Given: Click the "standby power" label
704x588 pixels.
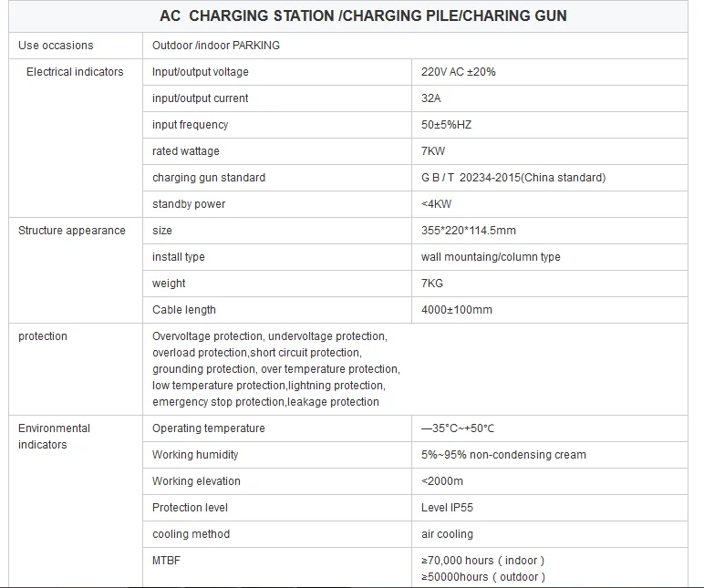Looking at the screenshot, I should (x=189, y=204).
